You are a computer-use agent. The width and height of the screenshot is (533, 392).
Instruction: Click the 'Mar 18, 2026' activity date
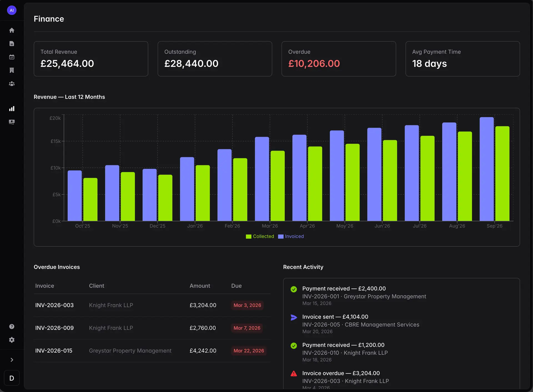(317, 360)
